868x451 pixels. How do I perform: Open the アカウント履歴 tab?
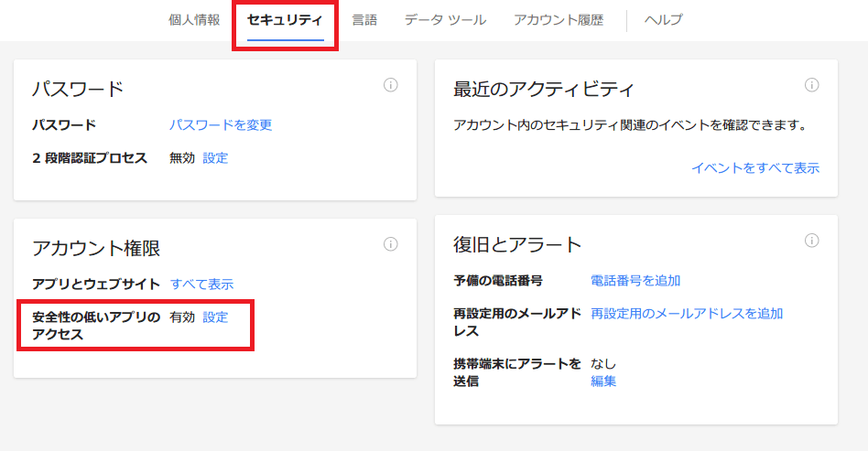[x=559, y=19]
